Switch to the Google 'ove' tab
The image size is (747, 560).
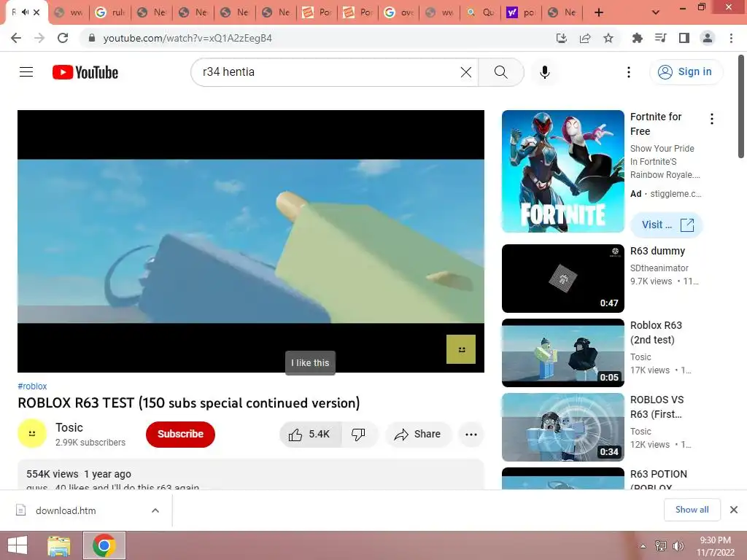399,12
